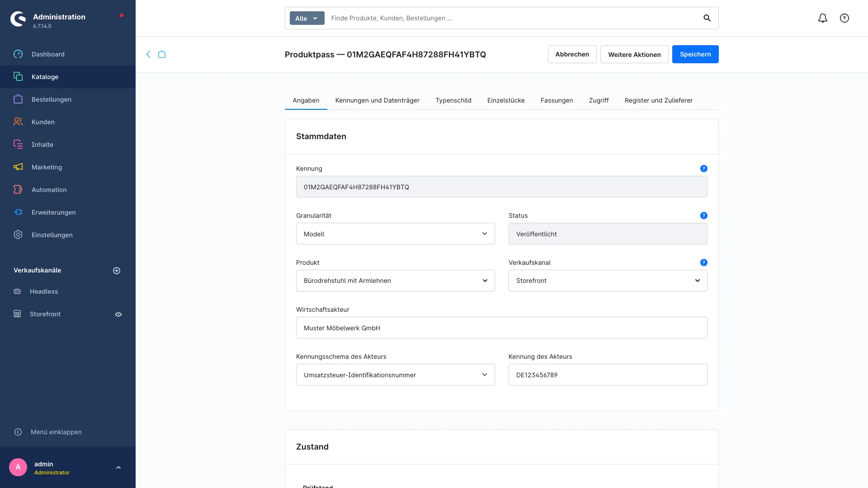Open the Headless sales channel
Image resolution: width=868 pixels, height=488 pixels.
point(44,291)
